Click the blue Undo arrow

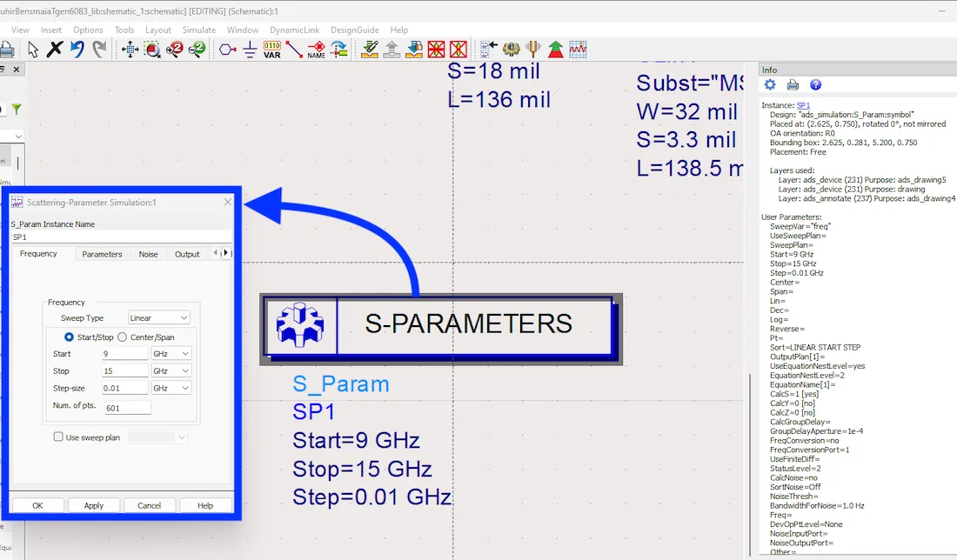tap(77, 50)
